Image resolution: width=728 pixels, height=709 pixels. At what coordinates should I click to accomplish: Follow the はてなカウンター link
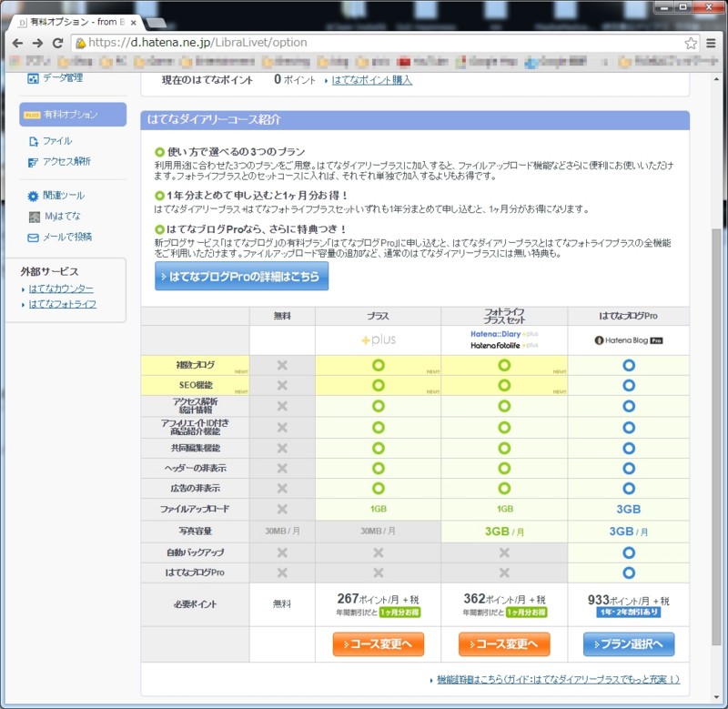(61, 289)
